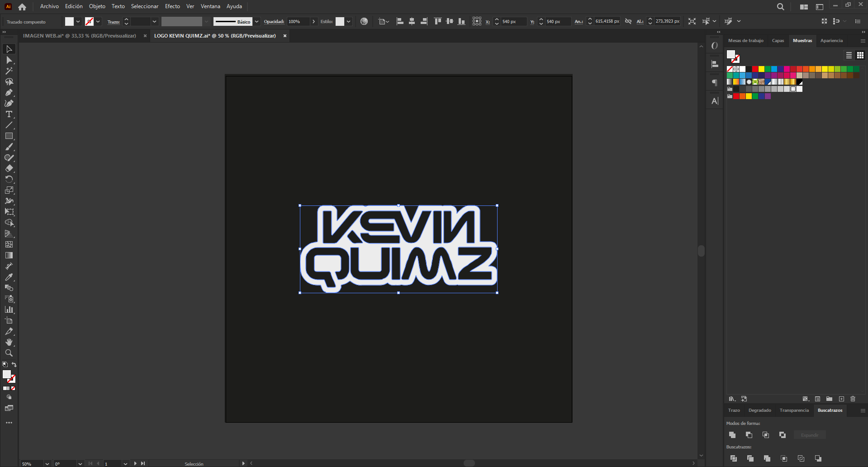Select the Type tool
The height and width of the screenshot is (467, 868).
tap(9, 114)
